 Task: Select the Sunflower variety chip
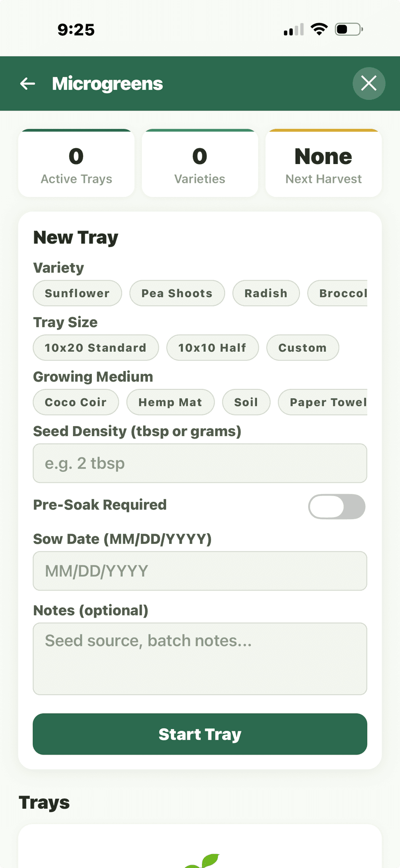[x=77, y=293]
